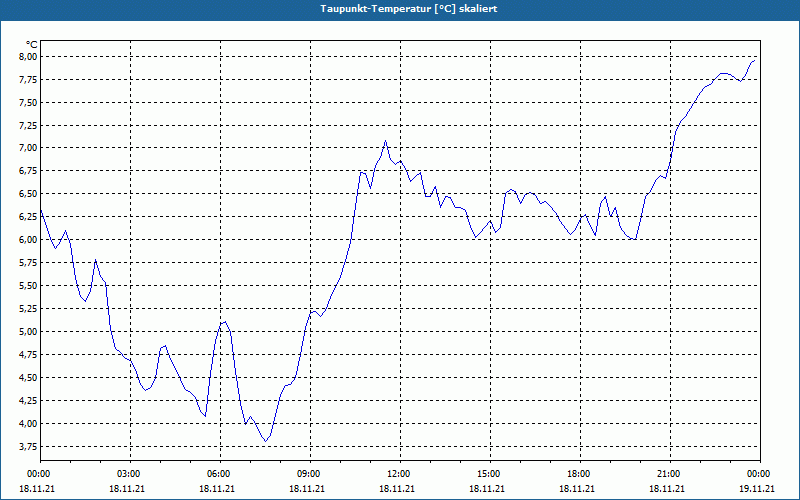Viewport: 800px width, 500px height.
Task: Click the 7,75 y-axis label
Action: point(29,80)
